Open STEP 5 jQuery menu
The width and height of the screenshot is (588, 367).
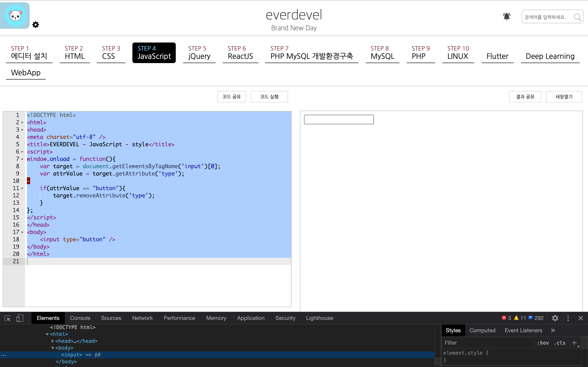[199, 53]
